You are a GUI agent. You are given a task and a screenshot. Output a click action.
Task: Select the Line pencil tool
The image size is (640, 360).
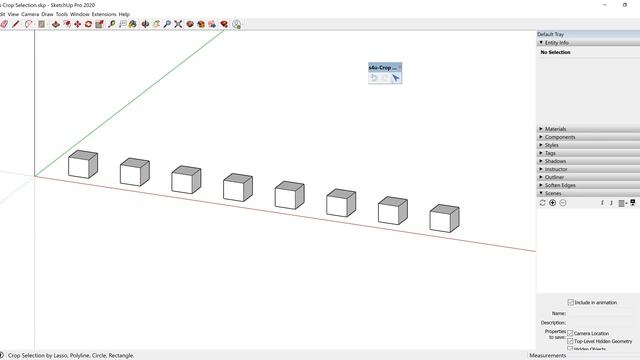pyautogui.click(x=16, y=24)
